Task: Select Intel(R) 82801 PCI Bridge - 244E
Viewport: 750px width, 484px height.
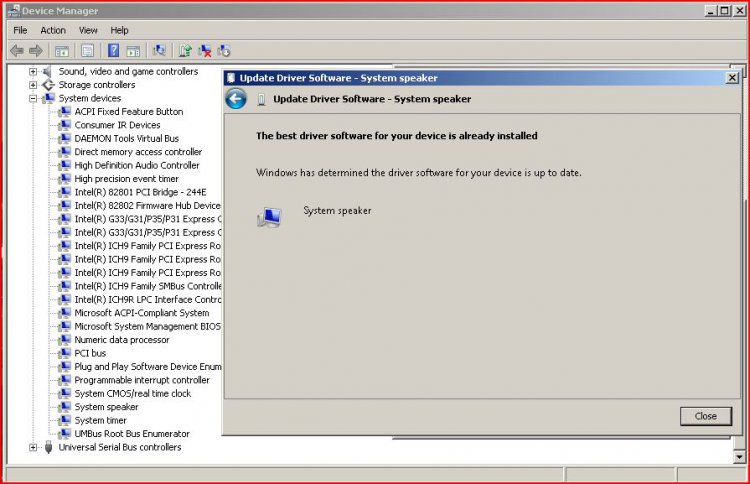Action: [x=140, y=192]
